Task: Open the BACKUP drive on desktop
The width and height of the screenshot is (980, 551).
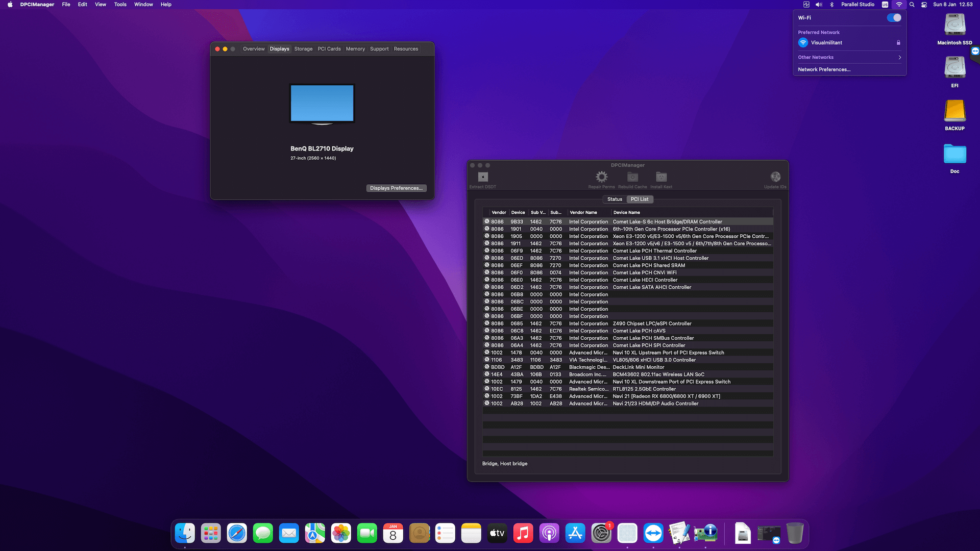Action: click(x=954, y=111)
